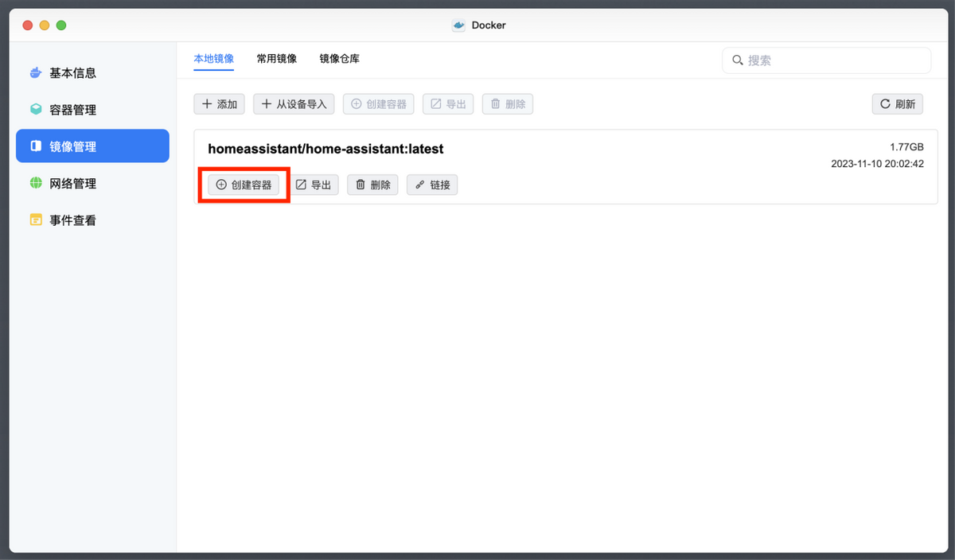The width and height of the screenshot is (955, 560).
Task: Open 容器管理 in the sidebar
Action: tap(92, 110)
